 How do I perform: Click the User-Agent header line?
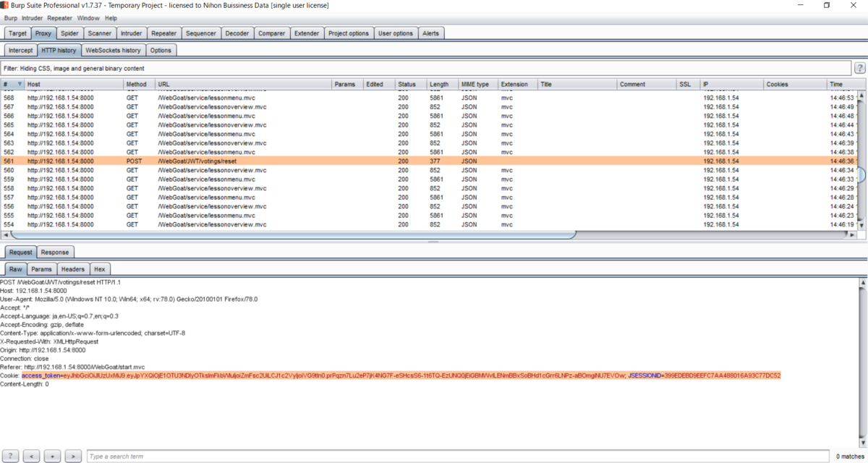pos(129,299)
